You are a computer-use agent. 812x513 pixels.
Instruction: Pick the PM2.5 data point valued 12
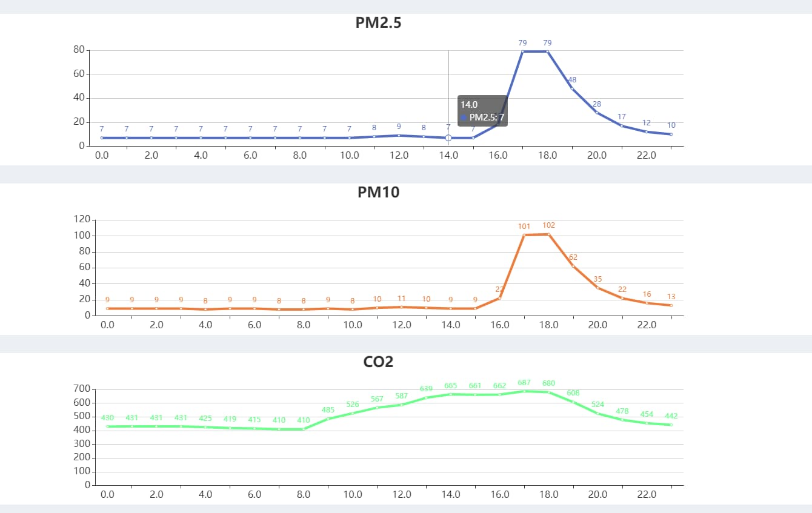click(x=647, y=132)
